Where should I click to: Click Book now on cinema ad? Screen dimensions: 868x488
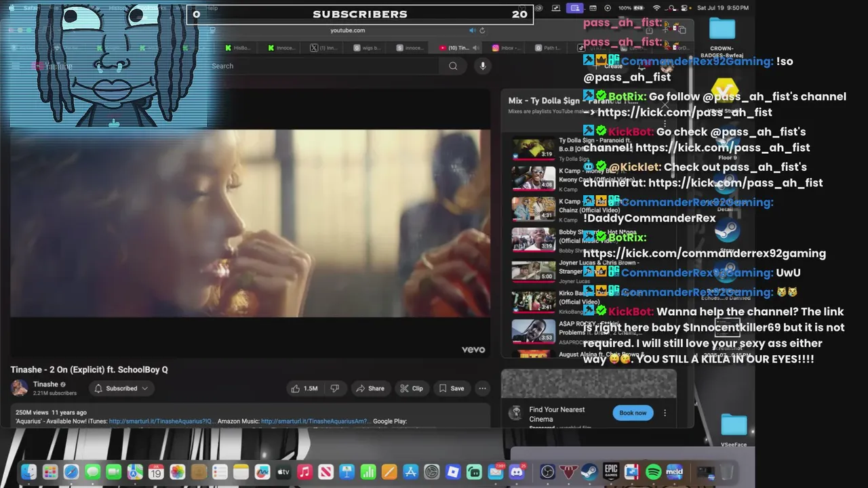[x=633, y=413]
